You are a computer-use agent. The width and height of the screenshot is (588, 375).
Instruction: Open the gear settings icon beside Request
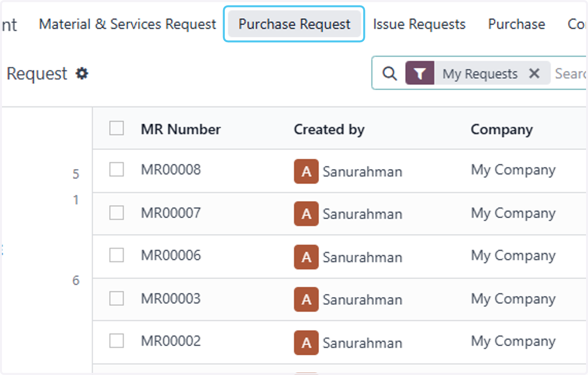click(x=82, y=74)
